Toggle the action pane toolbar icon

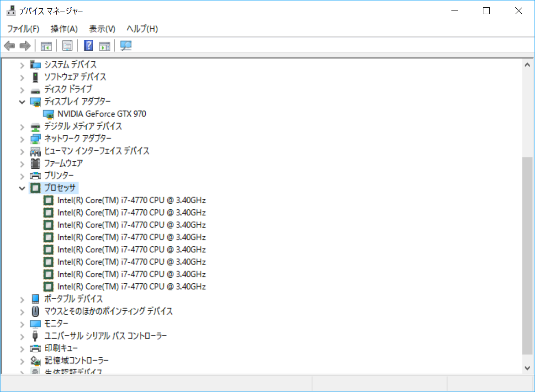[105, 46]
